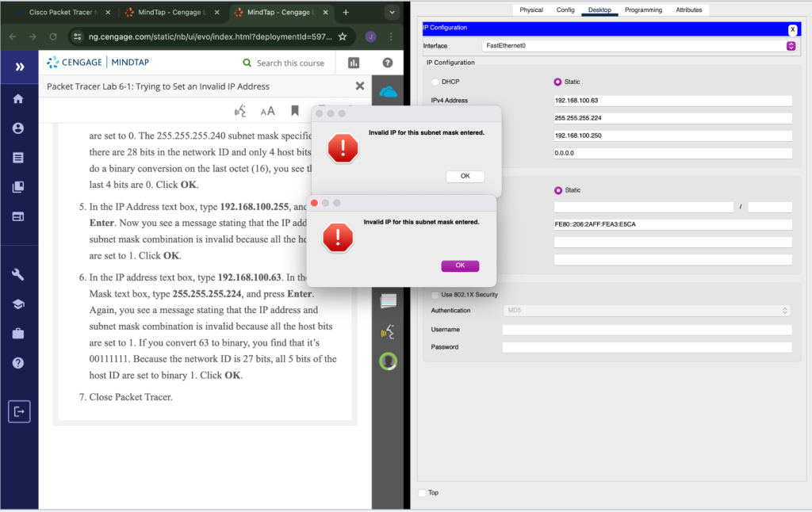Select the IPv4 Static radio button
Image resolution: width=812 pixels, height=512 pixels.
click(557, 82)
